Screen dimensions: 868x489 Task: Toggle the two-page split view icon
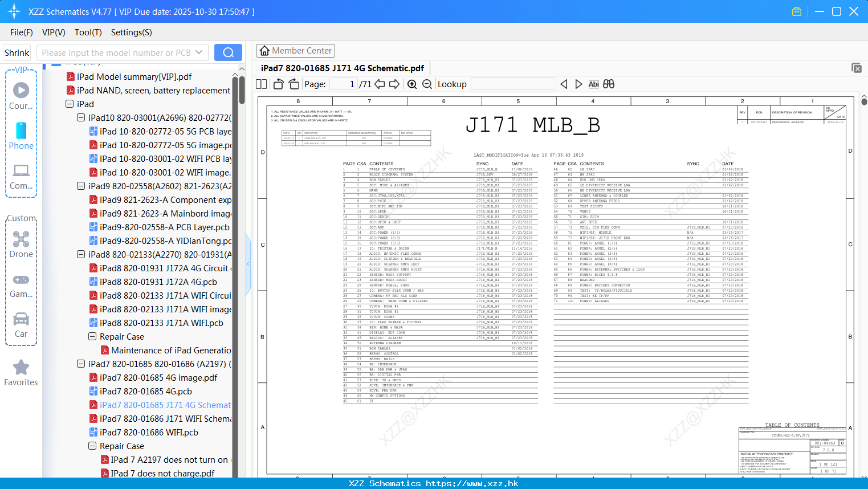click(x=262, y=84)
